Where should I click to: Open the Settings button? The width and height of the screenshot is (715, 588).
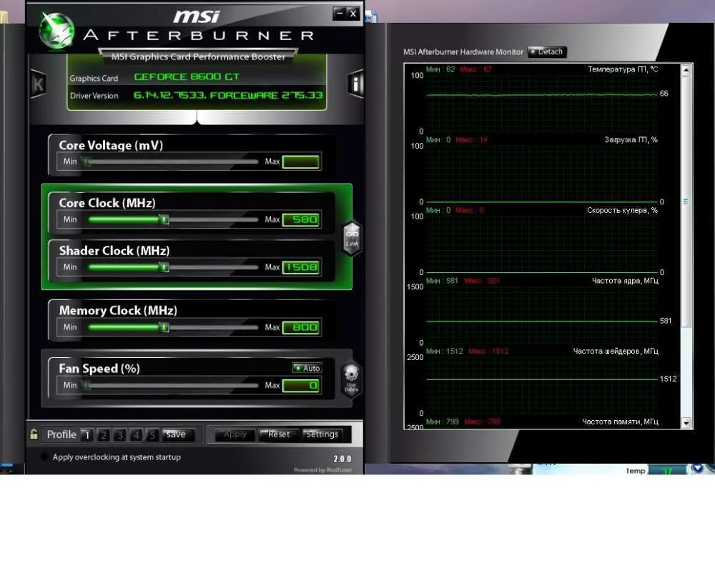322,434
